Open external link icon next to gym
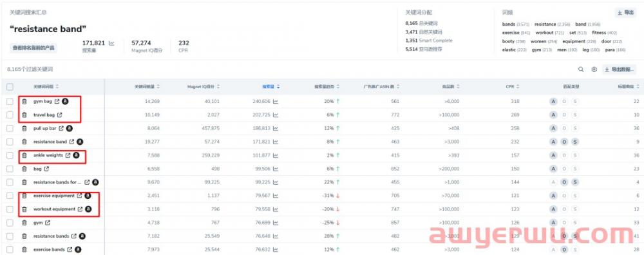 pos(48,223)
